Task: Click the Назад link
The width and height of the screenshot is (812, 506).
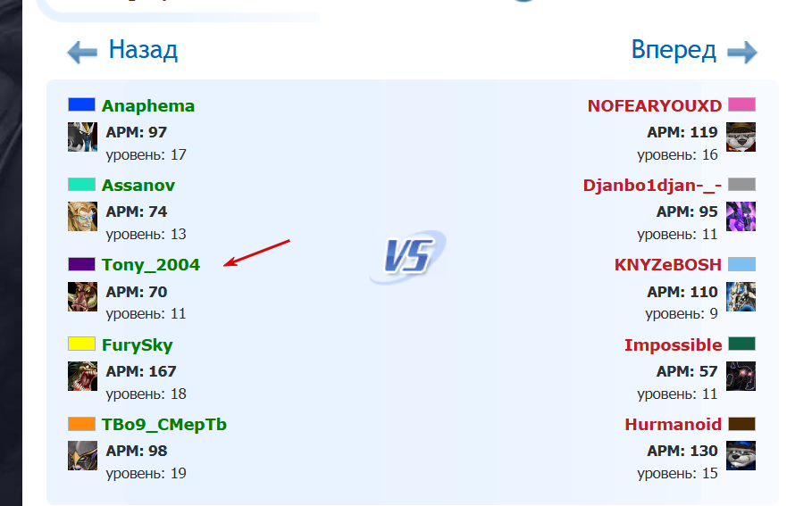Action: (143, 50)
